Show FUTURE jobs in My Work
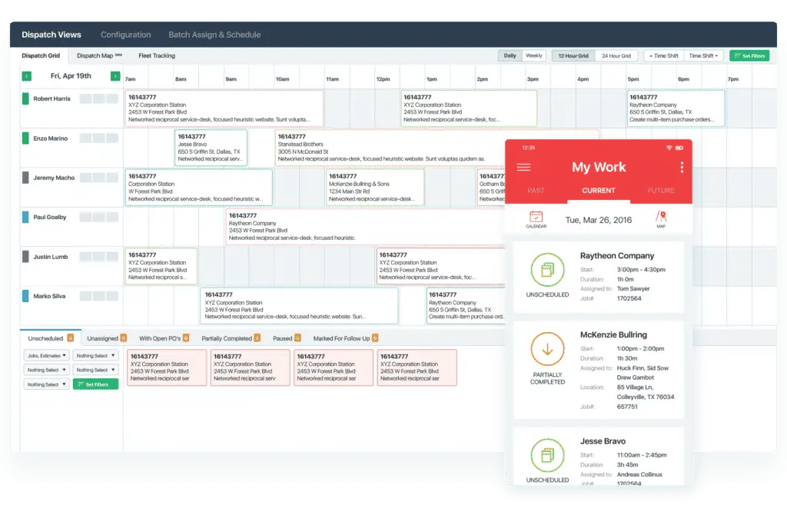 [x=661, y=191]
